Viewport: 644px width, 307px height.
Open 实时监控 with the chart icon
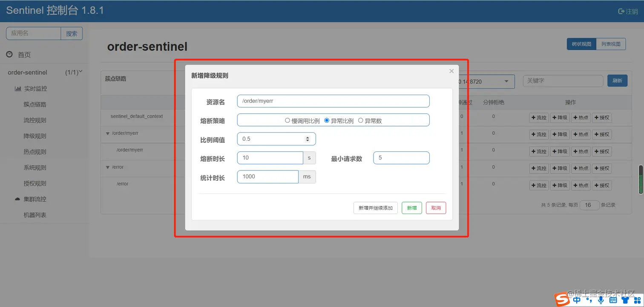(x=31, y=89)
